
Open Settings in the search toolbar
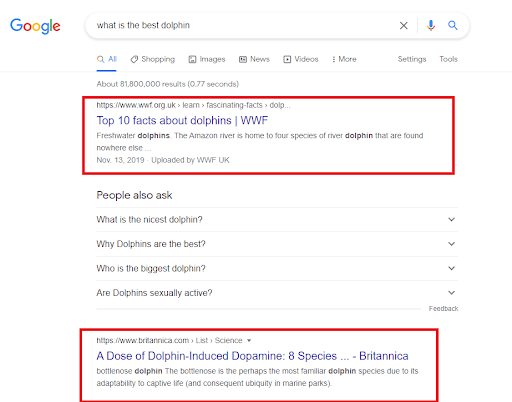412,59
